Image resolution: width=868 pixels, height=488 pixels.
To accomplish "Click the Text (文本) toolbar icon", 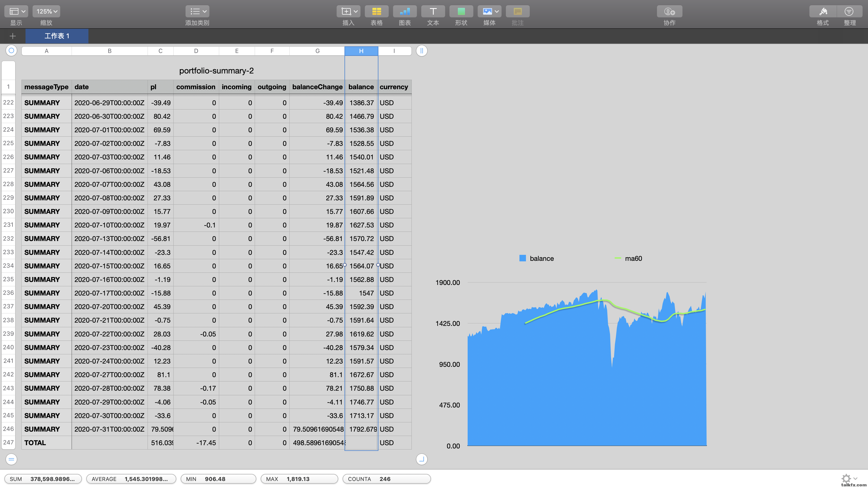I will click(433, 11).
